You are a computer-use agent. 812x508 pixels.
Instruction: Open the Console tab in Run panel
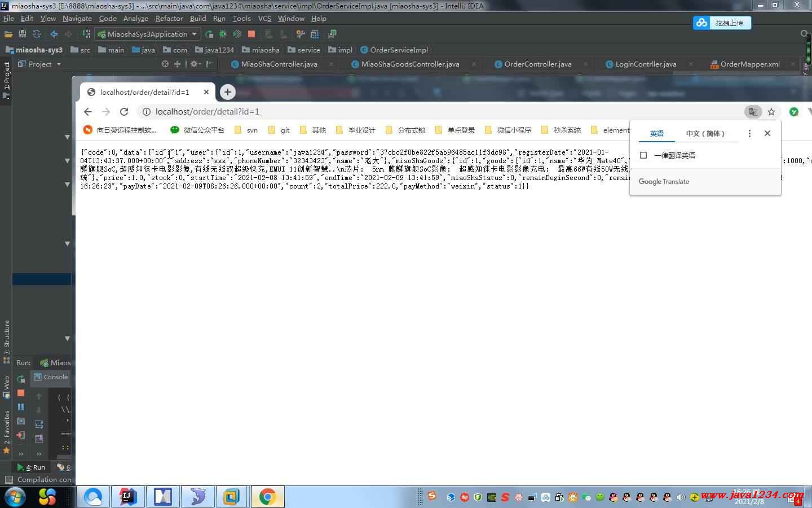pos(51,377)
